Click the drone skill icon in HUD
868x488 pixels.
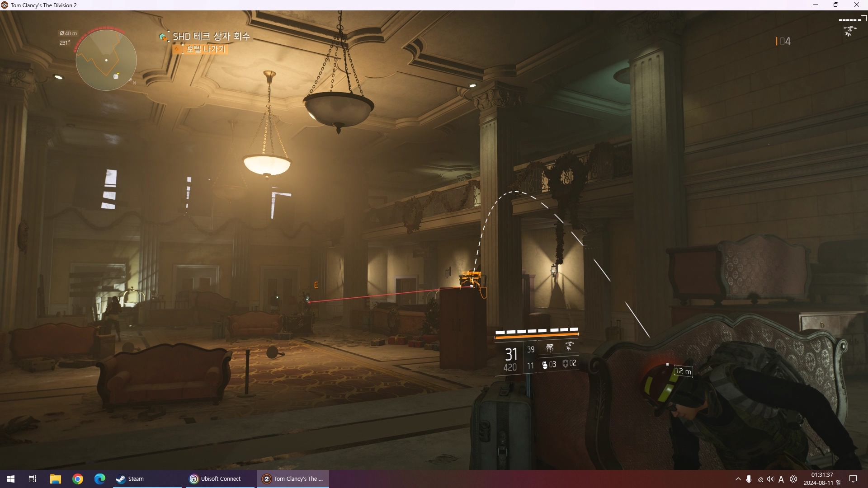point(569,347)
